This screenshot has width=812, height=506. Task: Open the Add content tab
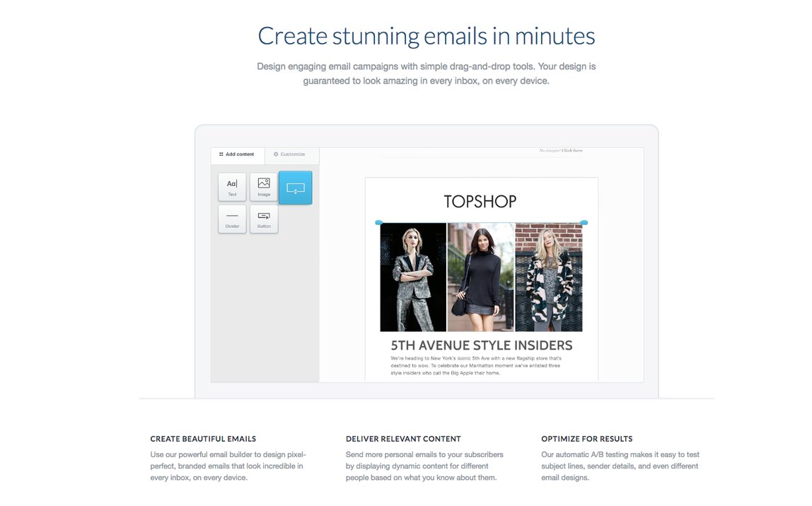click(238, 154)
